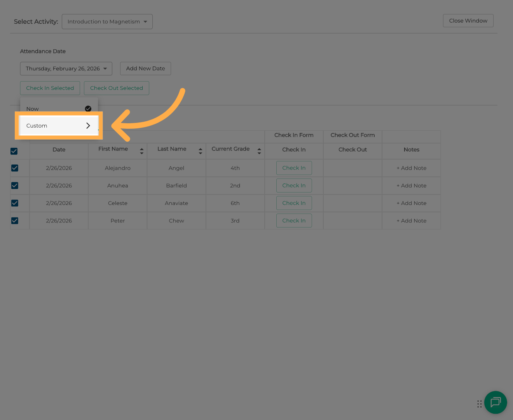Viewport: 513px width, 420px height.
Task: Uncheck the checkbox for Peter Chew
Action: pyautogui.click(x=15, y=220)
